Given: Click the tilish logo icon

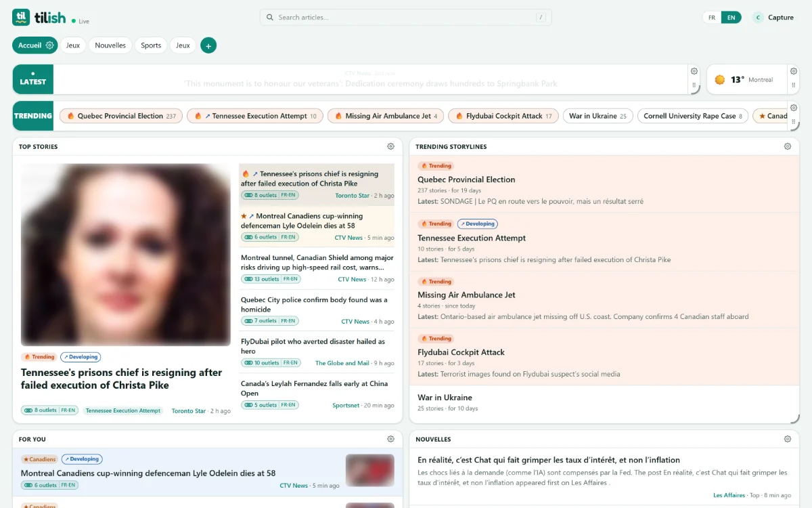Looking at the screenshot, I should click(x=21, y=17).
